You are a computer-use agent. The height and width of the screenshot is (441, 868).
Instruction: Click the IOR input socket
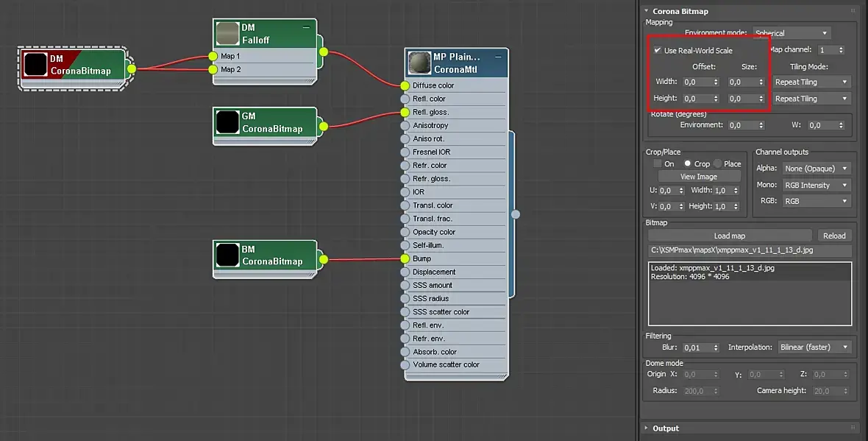tap(405, 191)
